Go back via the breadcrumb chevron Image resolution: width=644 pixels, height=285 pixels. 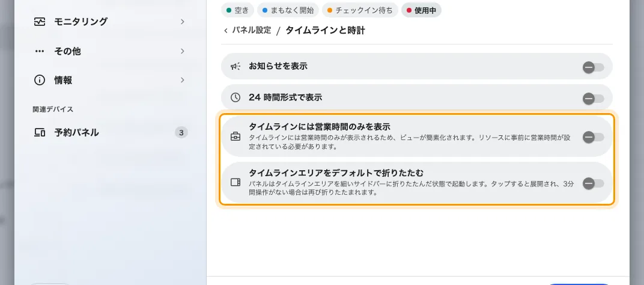point(226,31)
